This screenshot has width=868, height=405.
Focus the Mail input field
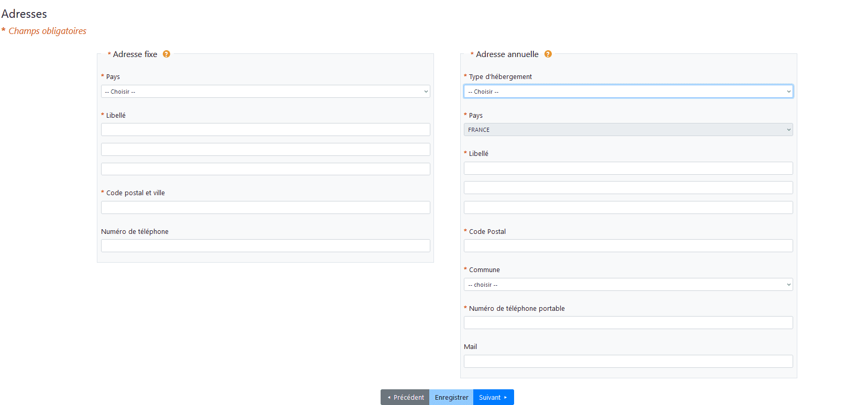(x=628, y=362)
